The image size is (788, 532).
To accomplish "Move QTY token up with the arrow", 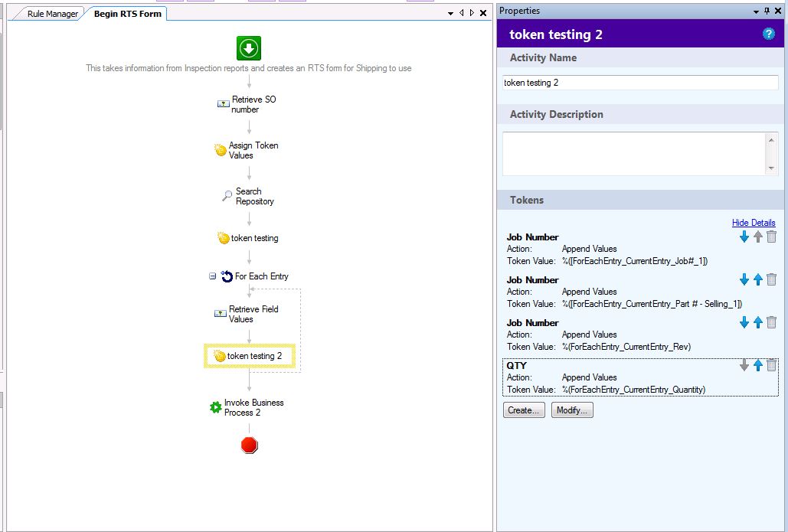I will [x=757, y=366].
